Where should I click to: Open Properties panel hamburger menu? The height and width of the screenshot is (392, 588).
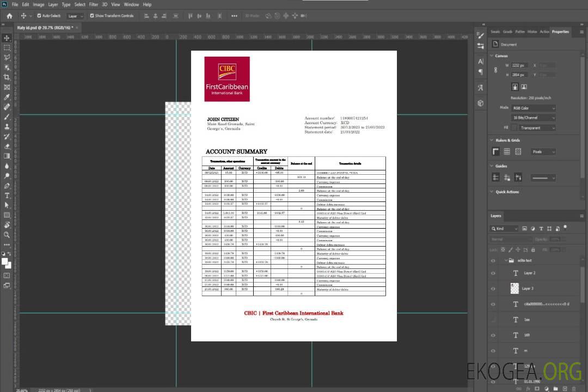(581, 32)
